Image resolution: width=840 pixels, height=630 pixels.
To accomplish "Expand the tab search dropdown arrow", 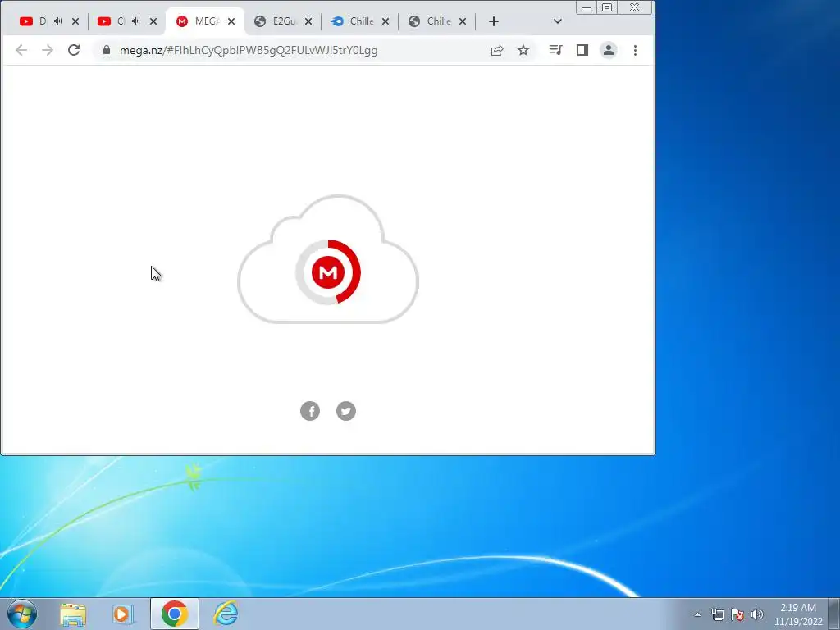I will point(558,21).
